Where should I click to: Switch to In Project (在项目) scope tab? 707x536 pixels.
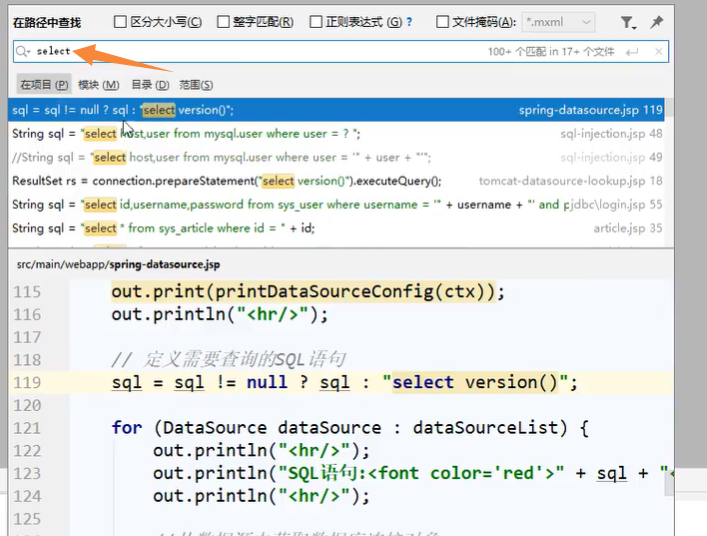pyautogui.click(x=44, y=85)
